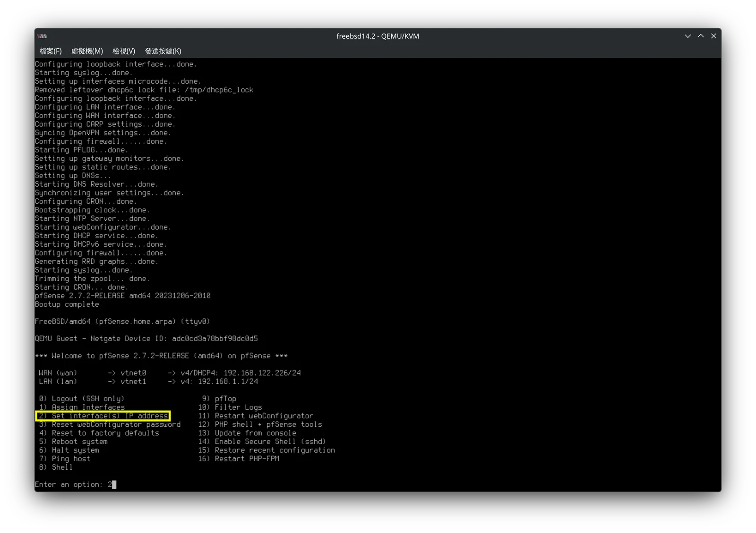The height and width of the screenshot is (533, 756).
Task: Click the virt-manager window icon in title bar
Action: pyautogui.click(x=43, y=36)
